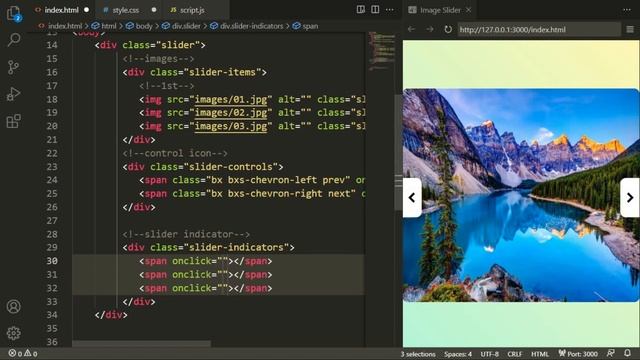Click bxs-chevron-right text on line 25

pos(275,193)
